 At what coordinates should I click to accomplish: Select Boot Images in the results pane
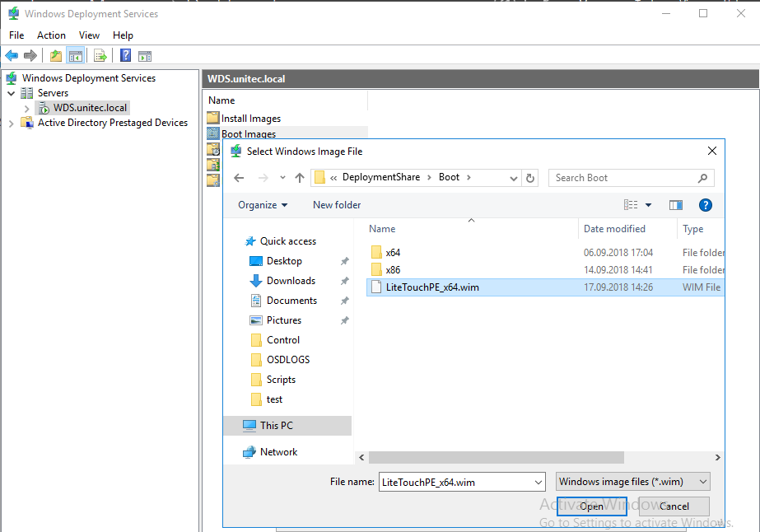pos(249,133)
